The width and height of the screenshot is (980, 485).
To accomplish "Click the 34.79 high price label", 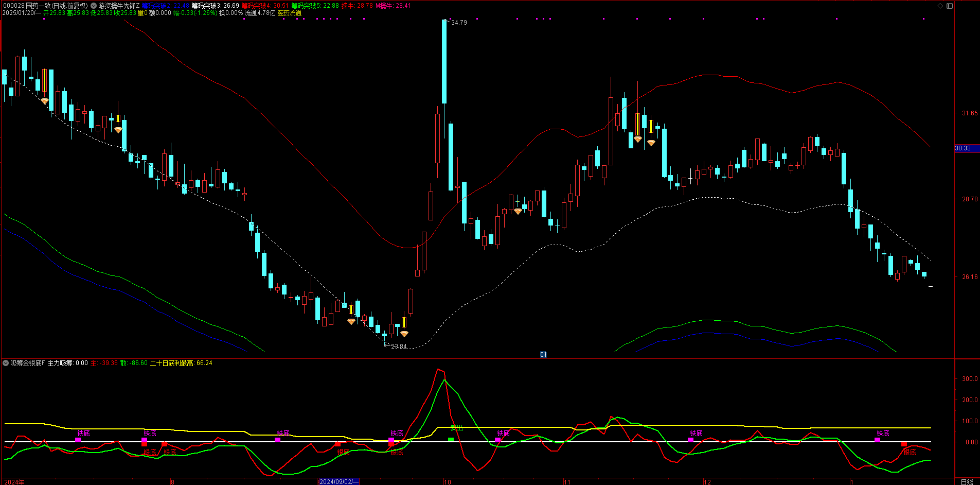I will (459, 23).
